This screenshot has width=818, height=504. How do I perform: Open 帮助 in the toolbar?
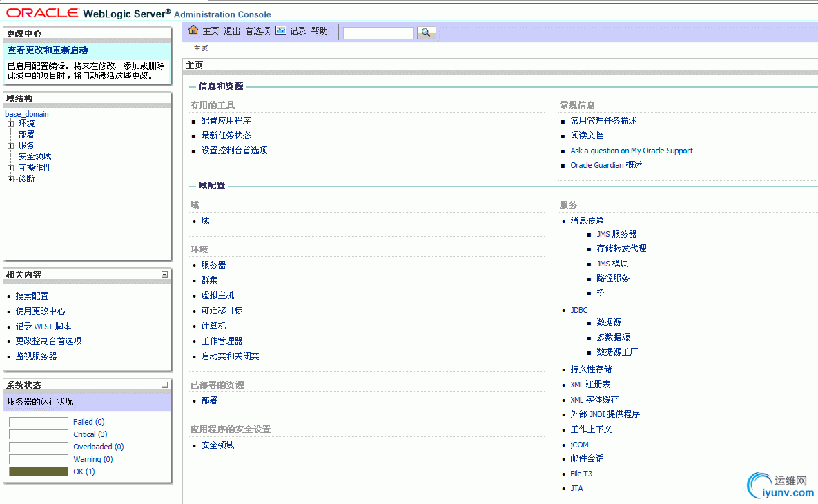tap(320, 31)
